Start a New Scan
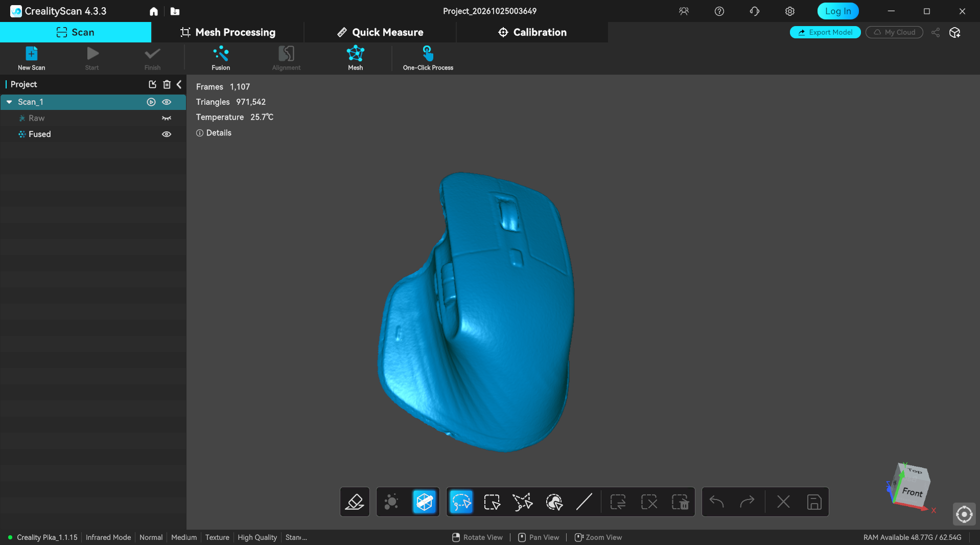The width and height of the screenshot is (980, 545). tap(31, 58)
